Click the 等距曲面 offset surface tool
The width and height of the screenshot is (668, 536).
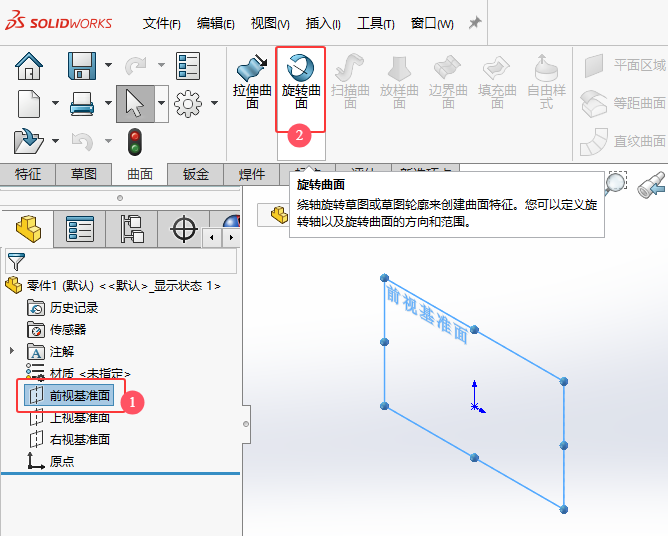[623, 103]
